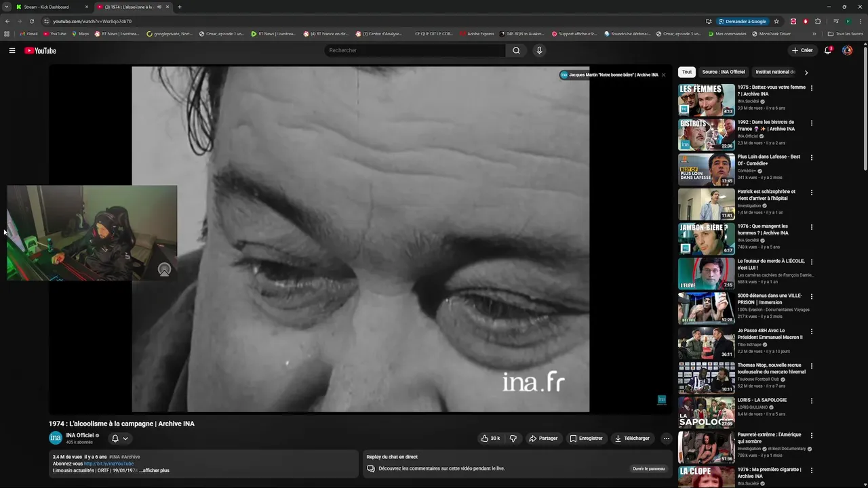Dislike the video with thumbs down
This screenshot has height=488, width=868.
click(x=513, y=439)
